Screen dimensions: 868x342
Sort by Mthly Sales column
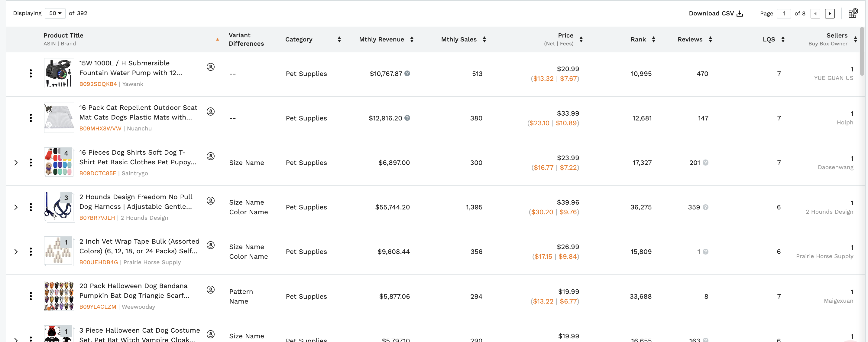(x=484, y=39)
